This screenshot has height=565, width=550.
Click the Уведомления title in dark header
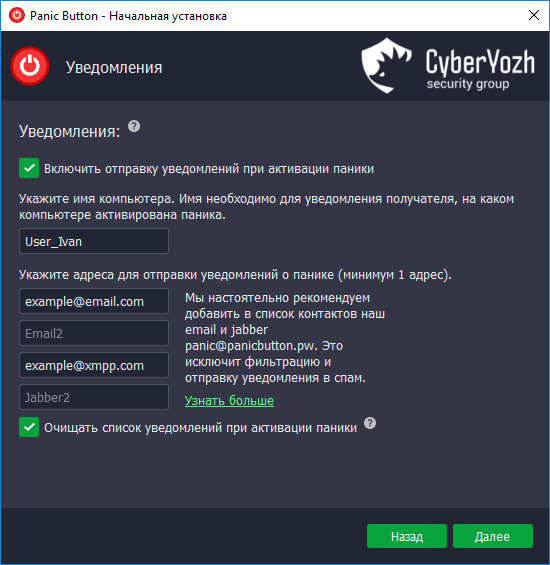[x=114, y=67]
